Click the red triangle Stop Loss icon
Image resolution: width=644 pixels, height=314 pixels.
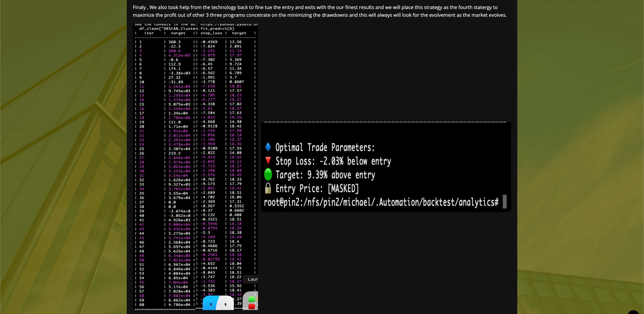pos(268,161)
